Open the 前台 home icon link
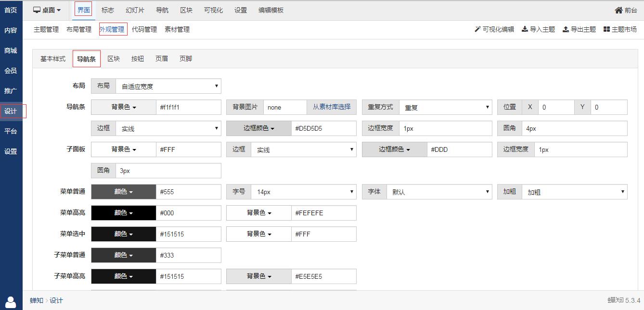 pyautogui.click(x=618, y=10)
